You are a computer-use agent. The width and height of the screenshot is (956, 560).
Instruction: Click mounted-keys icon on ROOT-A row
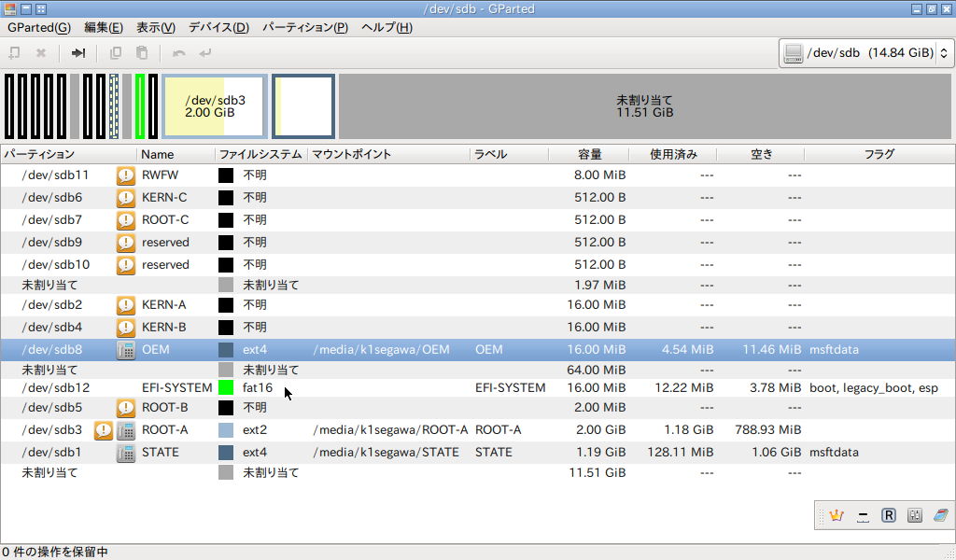click(126, 430)
